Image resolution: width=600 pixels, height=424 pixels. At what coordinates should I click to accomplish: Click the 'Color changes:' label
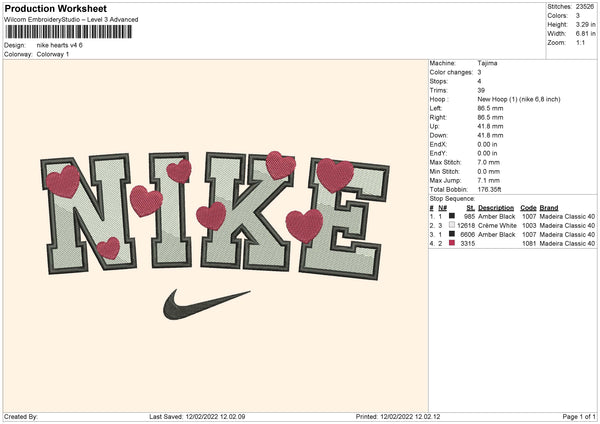(x=451, y=72)
